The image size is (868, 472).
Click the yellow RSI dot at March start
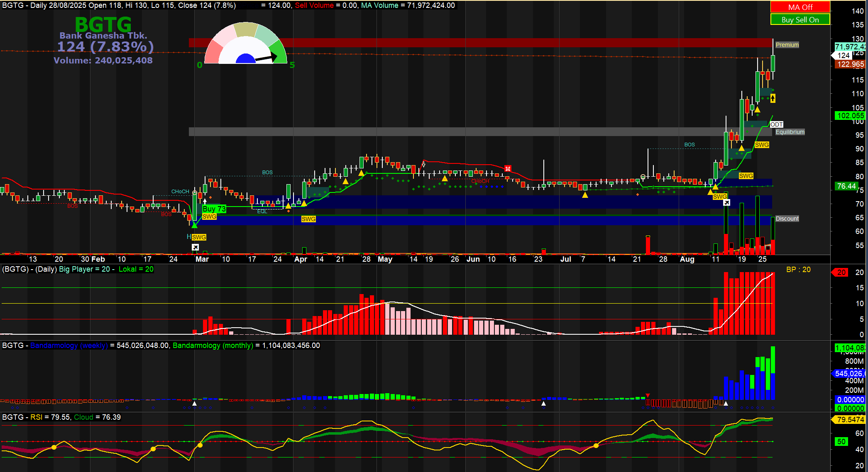pos(200,445)
